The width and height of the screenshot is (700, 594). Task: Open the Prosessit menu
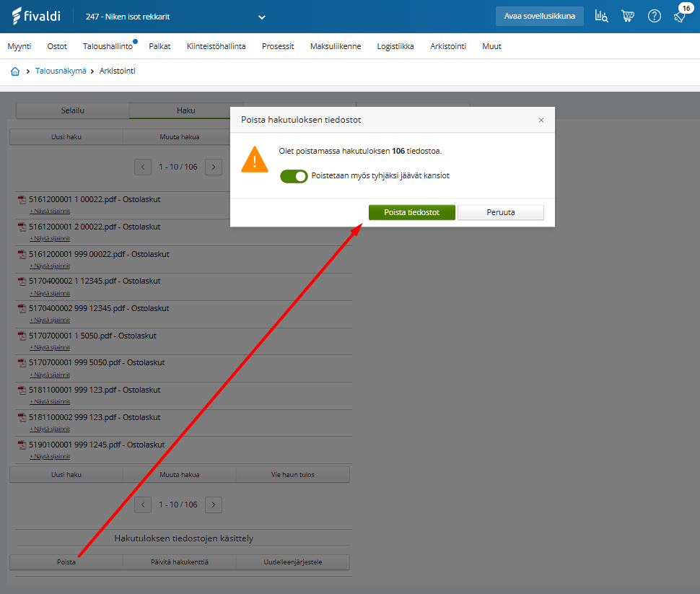click(278, 46)
